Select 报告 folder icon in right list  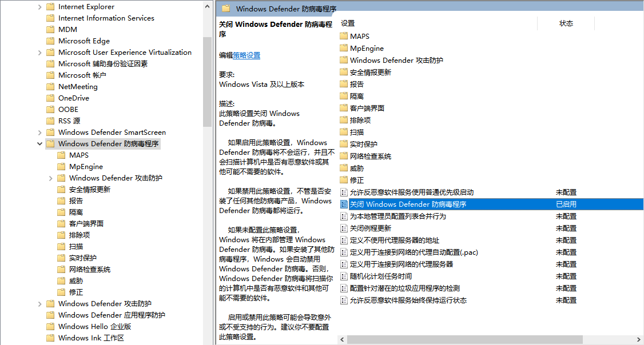(344, 84)
